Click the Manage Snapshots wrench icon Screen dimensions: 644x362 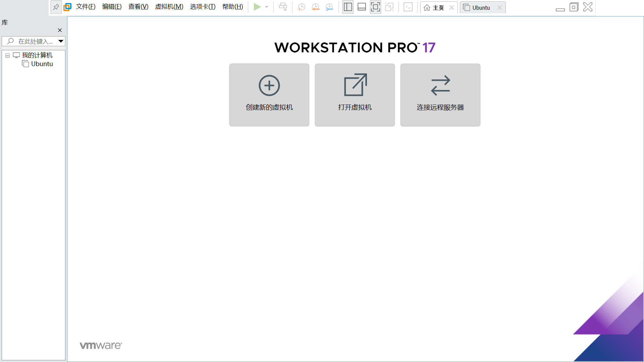click(329, 7)
